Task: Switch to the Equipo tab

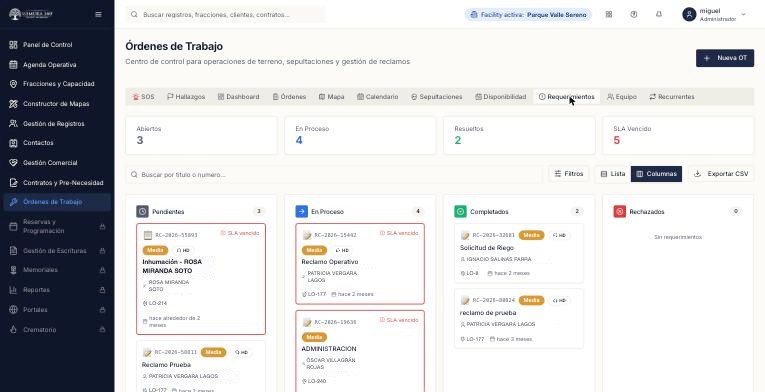Action: pos(622,97)
